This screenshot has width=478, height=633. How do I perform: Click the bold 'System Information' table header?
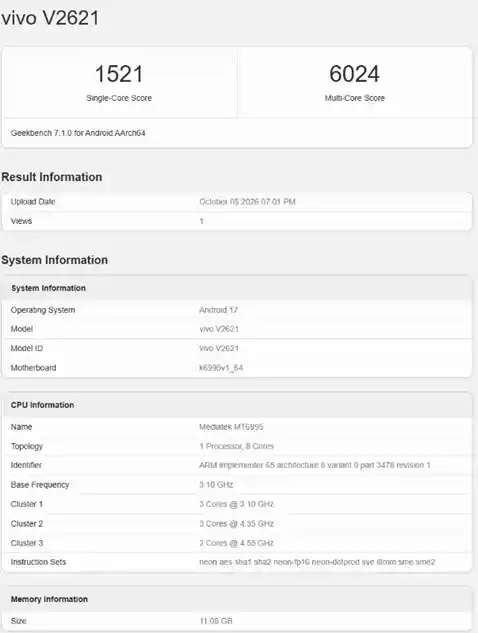[48, 288]
